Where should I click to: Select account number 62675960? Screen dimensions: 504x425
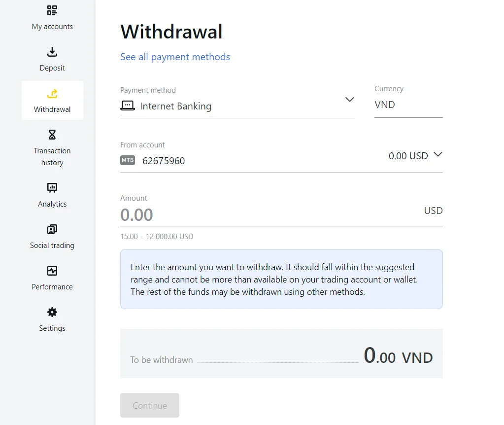[x=163, y=160]
